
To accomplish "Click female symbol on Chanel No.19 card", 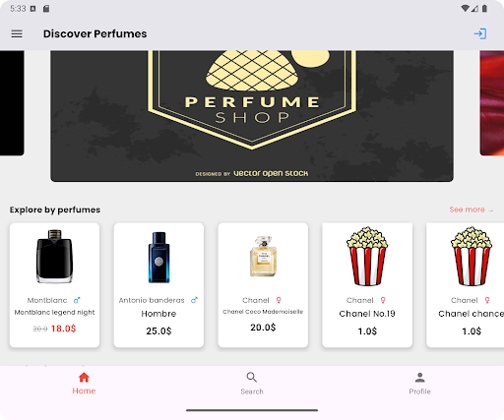I will (383, 300).
